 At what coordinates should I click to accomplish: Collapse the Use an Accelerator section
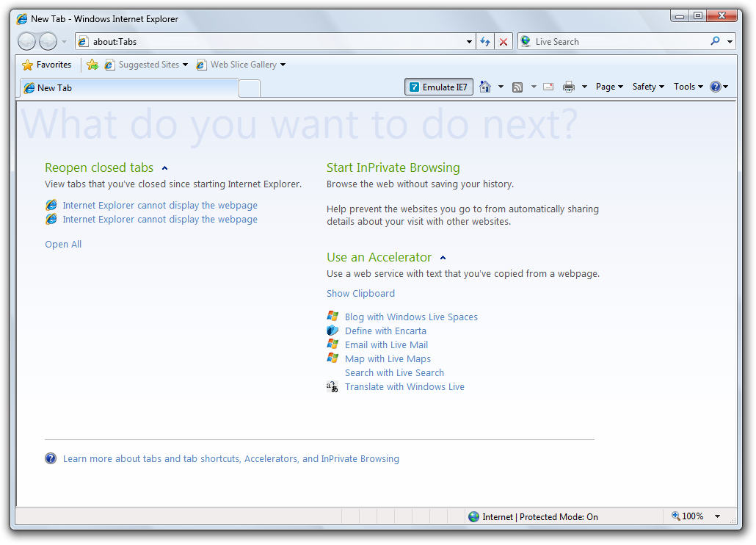pos(443,258)
